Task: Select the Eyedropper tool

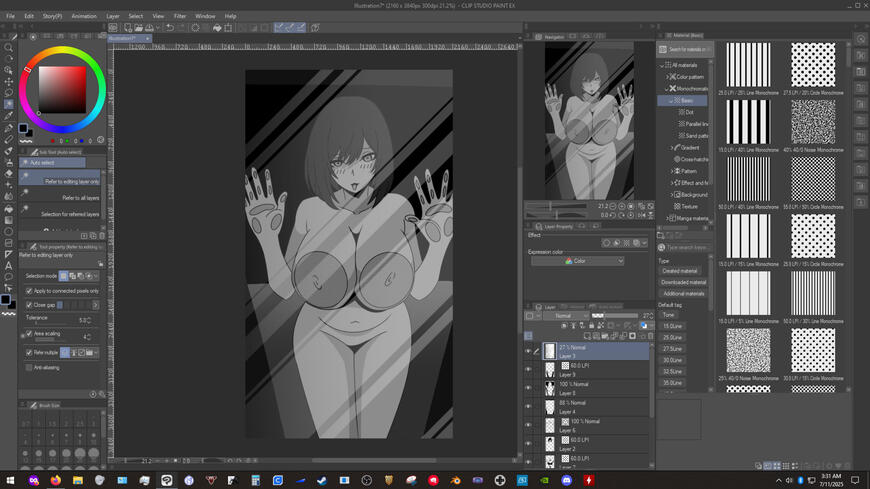Action: pyautogui.click(x=8, y=116)
